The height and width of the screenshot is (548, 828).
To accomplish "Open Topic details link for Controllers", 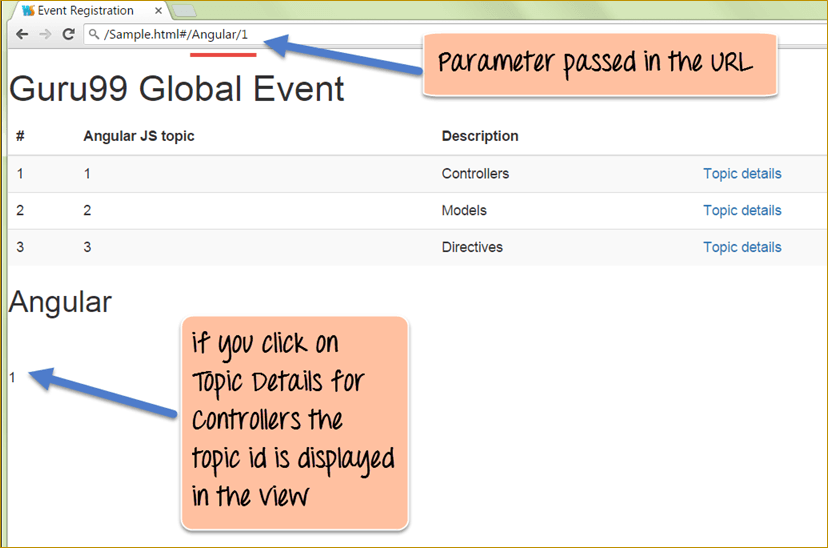I will 742,174.
